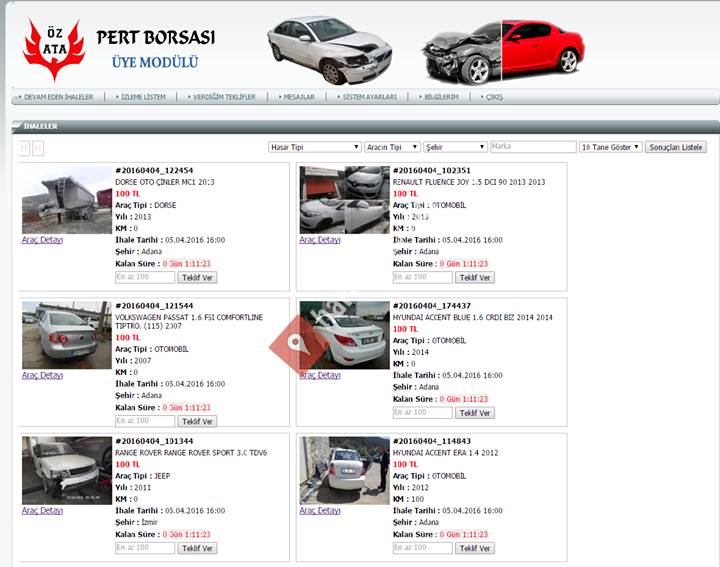This screenshot has width=720, height=567.
Task: Open the Şehir dropdown filter
Action: click(x=455, y=147)
